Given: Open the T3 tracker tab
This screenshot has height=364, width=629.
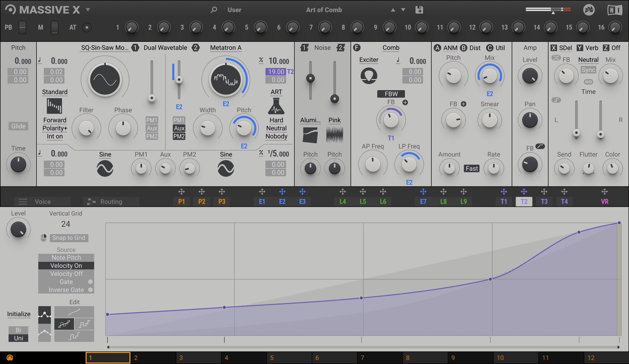Looking at the screenshot, I should coord(544,202).
